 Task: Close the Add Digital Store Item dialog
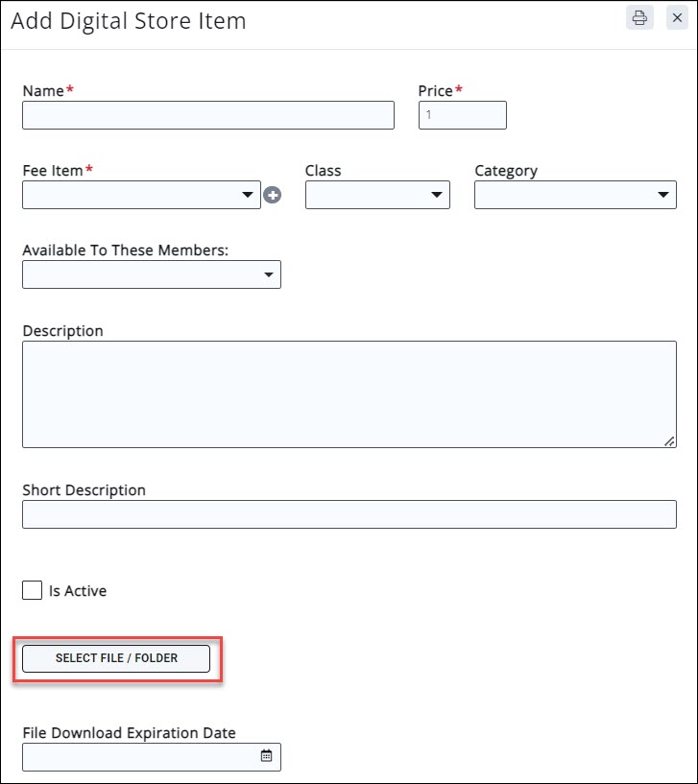(x=677, y=17)
